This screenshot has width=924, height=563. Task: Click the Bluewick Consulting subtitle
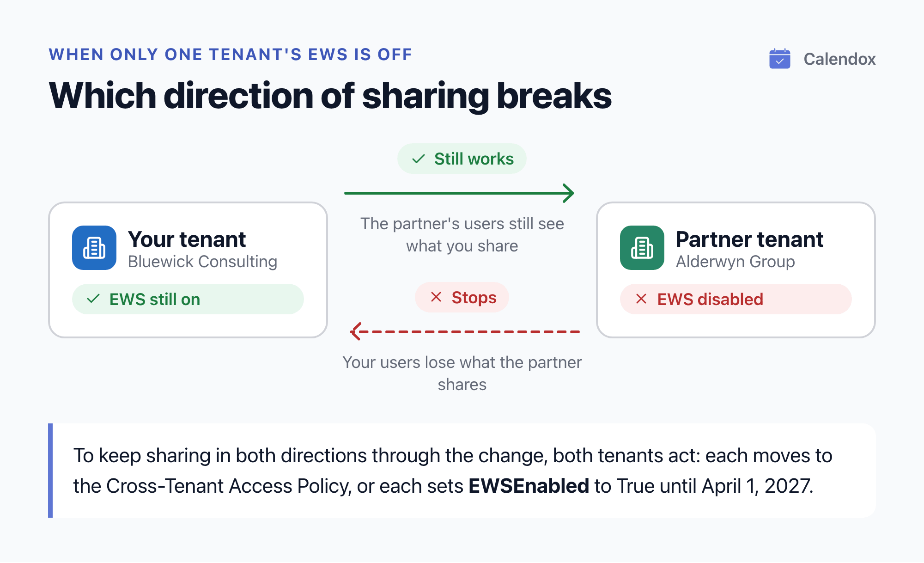coord(202,262)
